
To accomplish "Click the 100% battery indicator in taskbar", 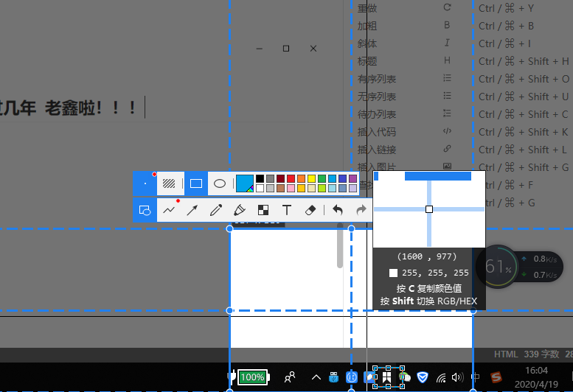I will pos(253,377).
